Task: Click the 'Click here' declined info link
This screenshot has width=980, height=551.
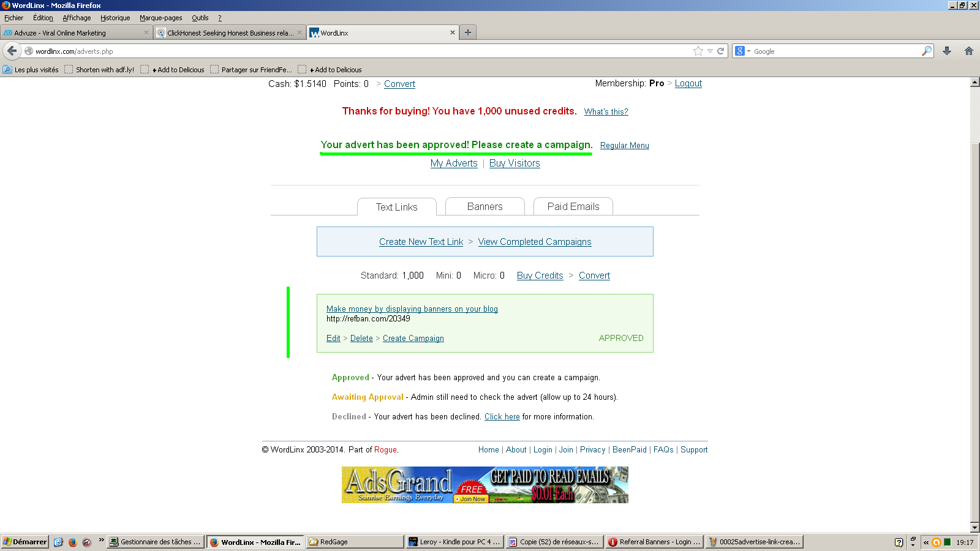Action: pyautogui.click(x=502, y=416)
